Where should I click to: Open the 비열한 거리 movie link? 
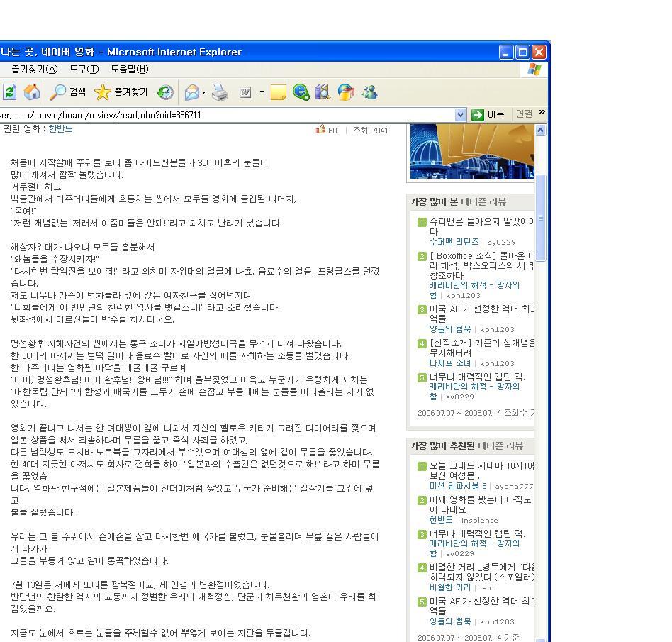tap(450, 587)
